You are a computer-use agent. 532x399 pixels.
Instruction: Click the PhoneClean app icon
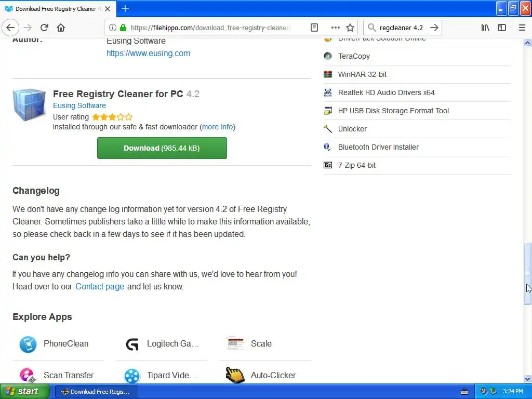(28, 344)
